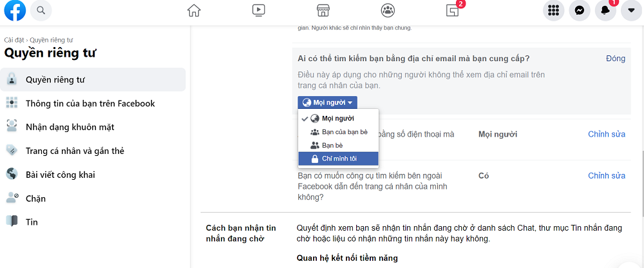The width and height of the screenshot is (644, 268).
Task: Click the Facebook logo icon
Action: [x=15, y=10]
